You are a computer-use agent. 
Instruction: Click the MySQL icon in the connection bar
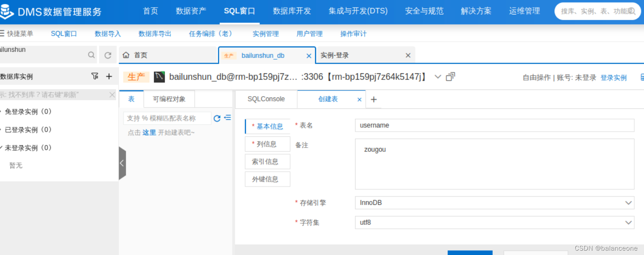[159, 76]
